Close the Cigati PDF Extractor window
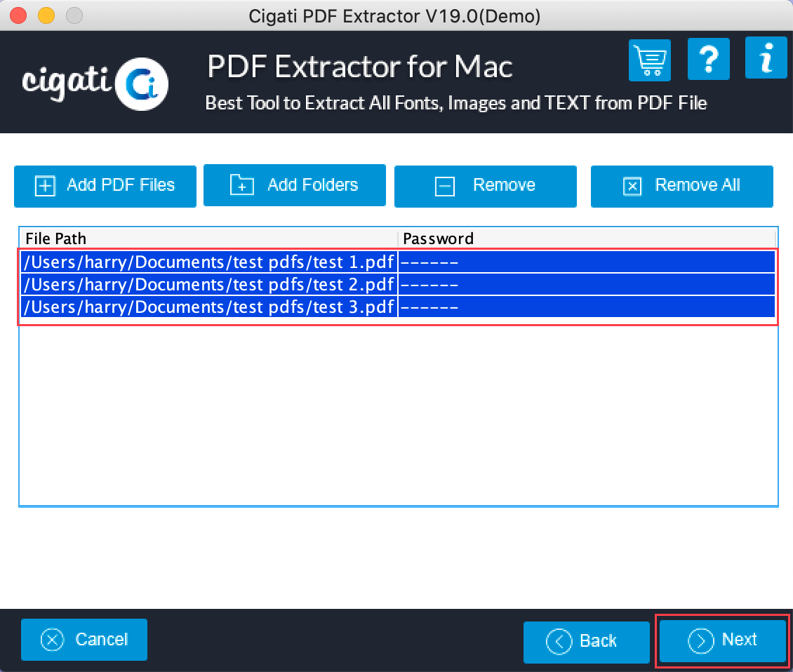The width and height of the screenshot is (793, 672). coord(18,15)
